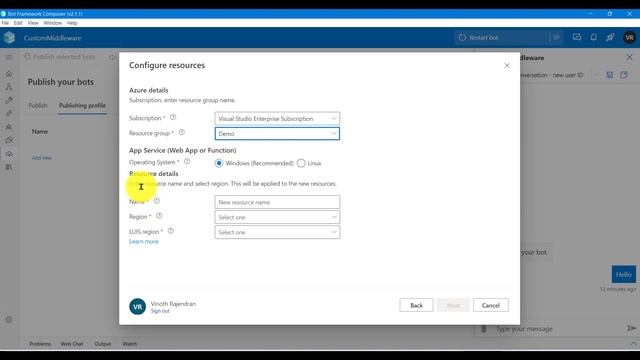Open the Output tab at bottom

[102, 344]
